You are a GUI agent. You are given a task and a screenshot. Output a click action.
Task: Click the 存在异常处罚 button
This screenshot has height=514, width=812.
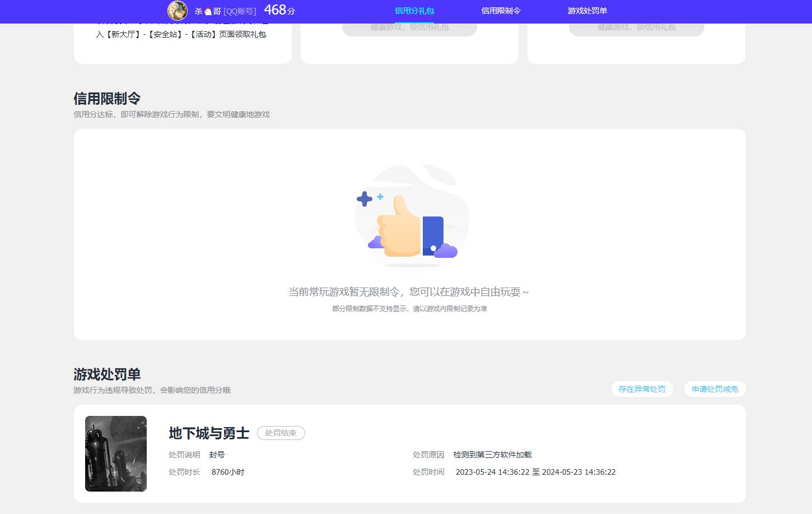tap(642, 388)
